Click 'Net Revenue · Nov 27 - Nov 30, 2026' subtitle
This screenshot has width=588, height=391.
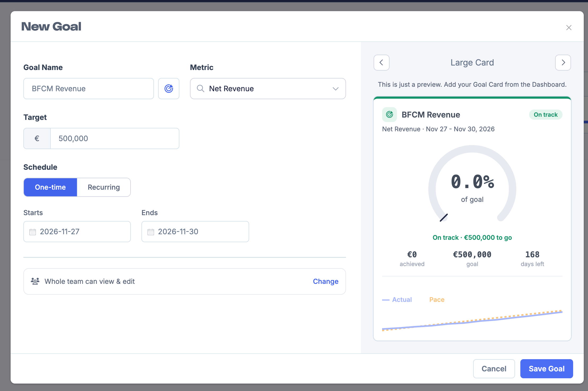438,129
